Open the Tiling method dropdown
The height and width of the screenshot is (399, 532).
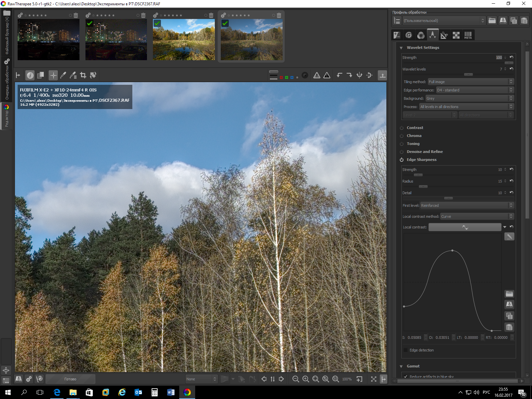471,82
